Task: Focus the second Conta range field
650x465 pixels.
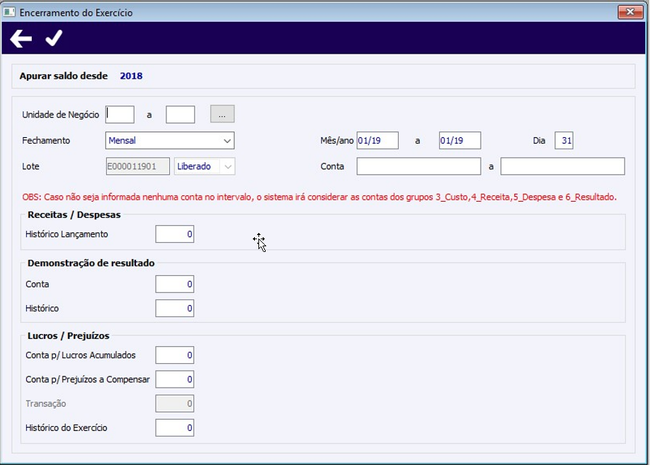Action: pos(563,166)
